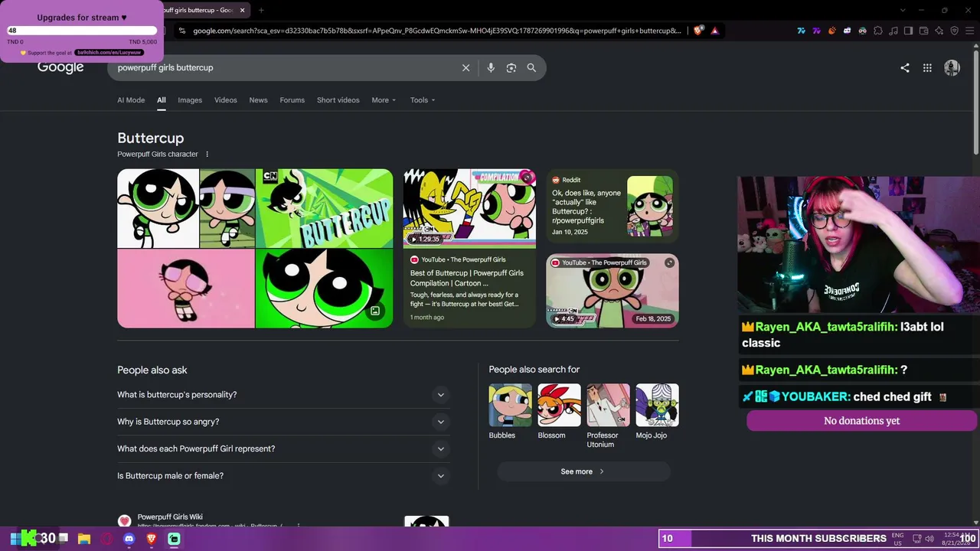This screenshot has width=980, height=551.
Task: Open the browser Extensions puzzle icon
Action: point(878,31)
